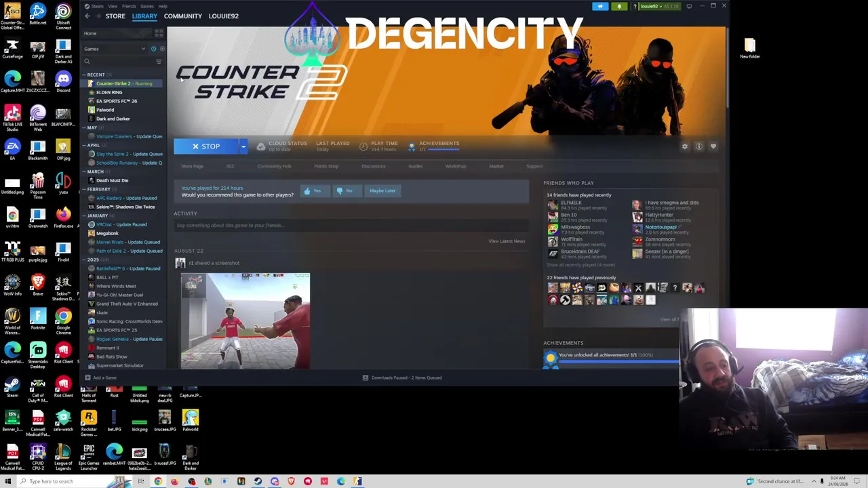868x488 pixels.
Task: Open Epic Games Launcher desktop shortcut
Action: pyautogui.click(x=89, y=457)
